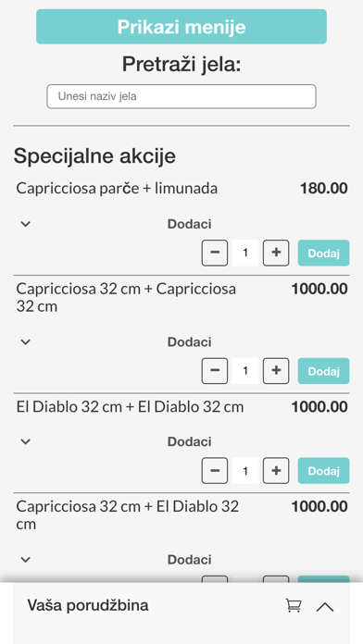Increase quantity for Capricciosa 32 cm + Capricciosa 32 cm
The height and width of the screenshot is (644, 363).
point(276,370)
